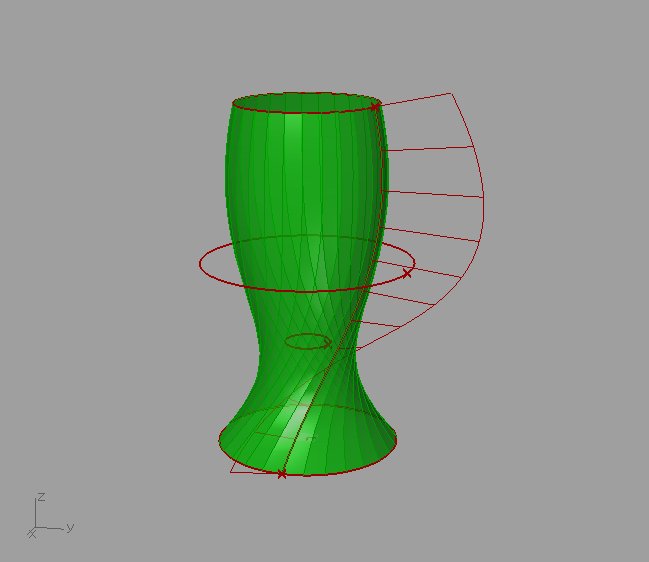Click the x axis label
Image resolution: width=649 pixels, height=562 pixels.
tap(32, 535)
